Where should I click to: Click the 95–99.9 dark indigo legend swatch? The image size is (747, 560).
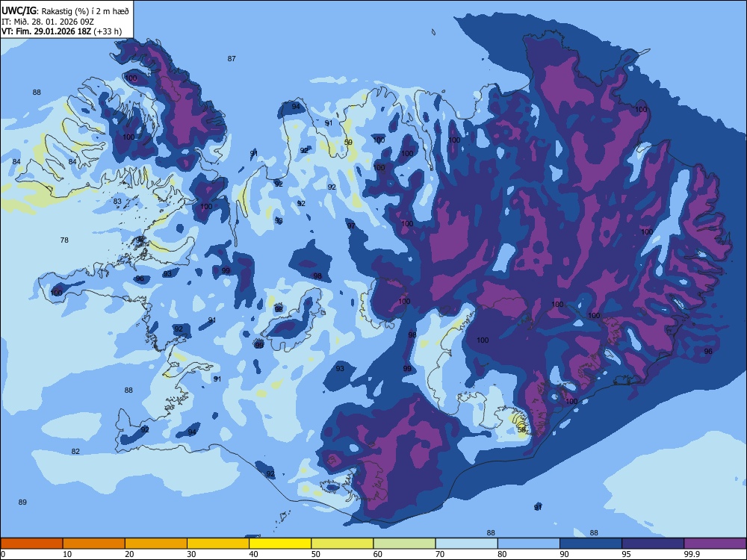[653, 544]
